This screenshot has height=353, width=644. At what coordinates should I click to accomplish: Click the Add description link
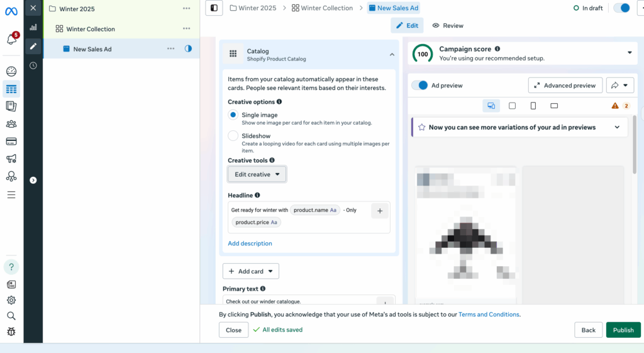(250, 244)
